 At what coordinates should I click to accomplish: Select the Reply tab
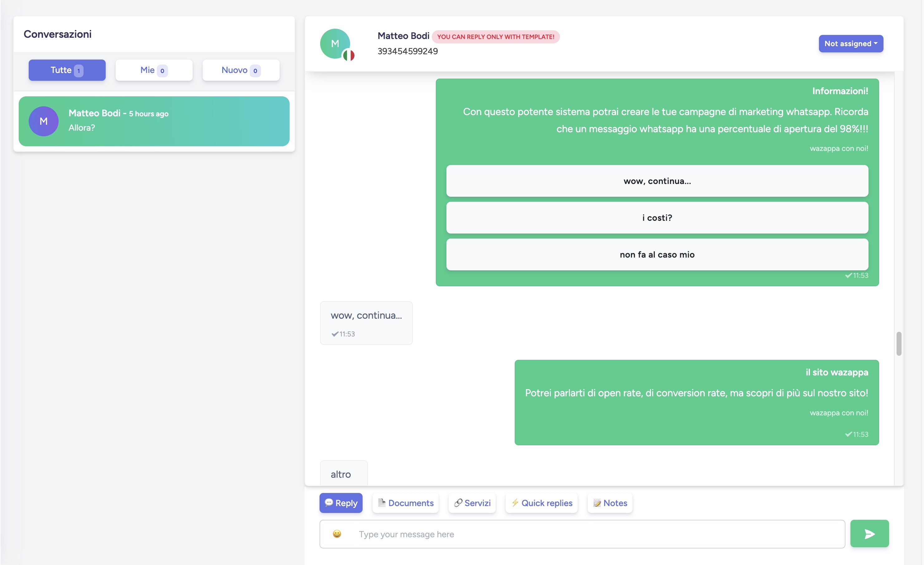341,503
